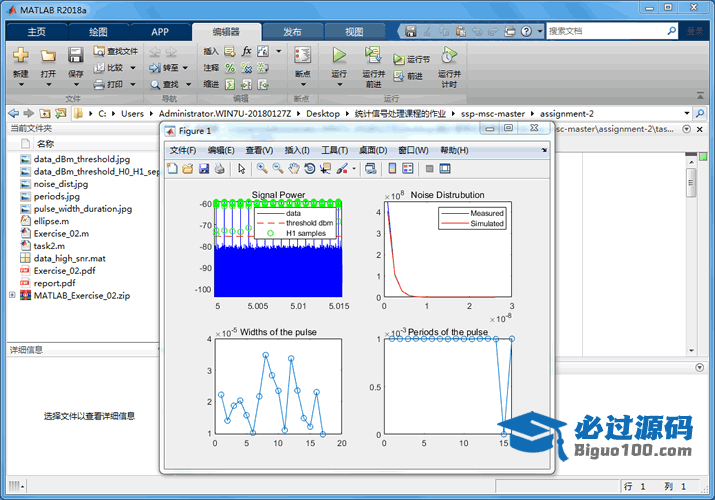This screenshot has width=715, height=500.
Task: Switch to the 主页 Home tab
Action: [36, 32]
